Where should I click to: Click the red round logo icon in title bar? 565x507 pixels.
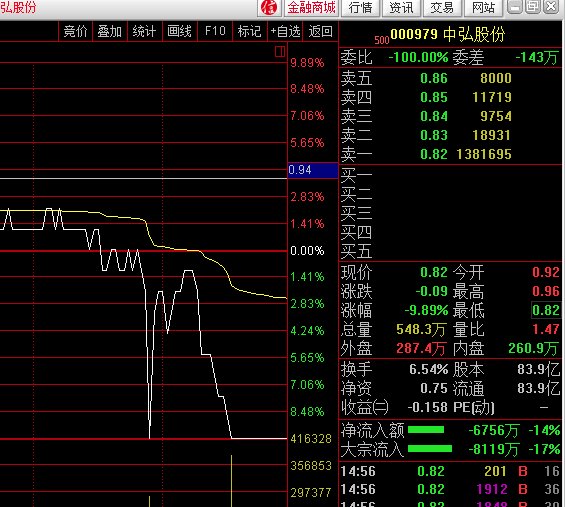(x=269, y=7)
